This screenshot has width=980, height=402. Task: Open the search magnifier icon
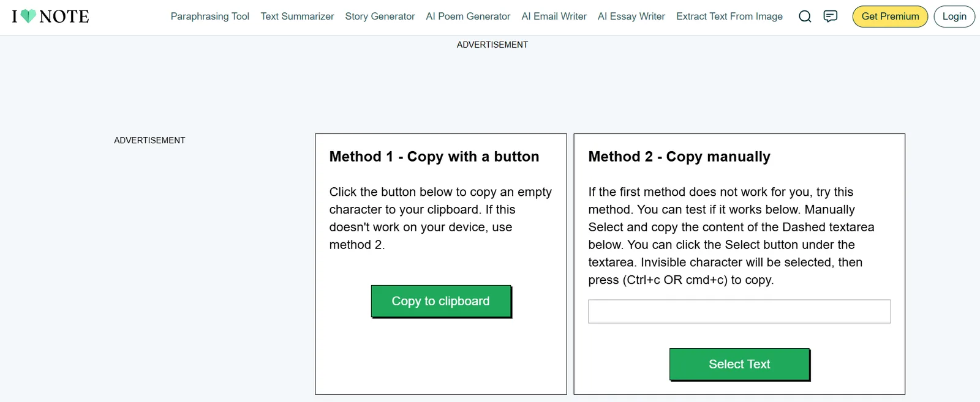tap(805, 17)
